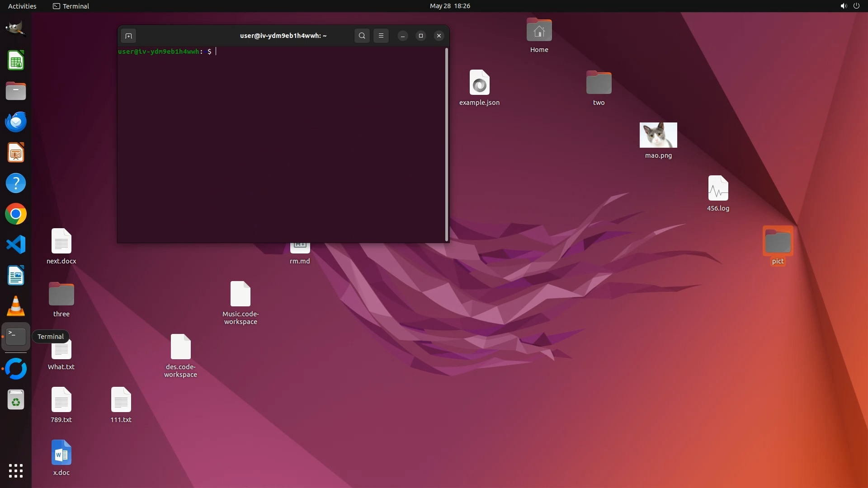Click the terminal search icon
Image resolution: width=868 pixels, height=488 pixels.
(x=362, y=36)
